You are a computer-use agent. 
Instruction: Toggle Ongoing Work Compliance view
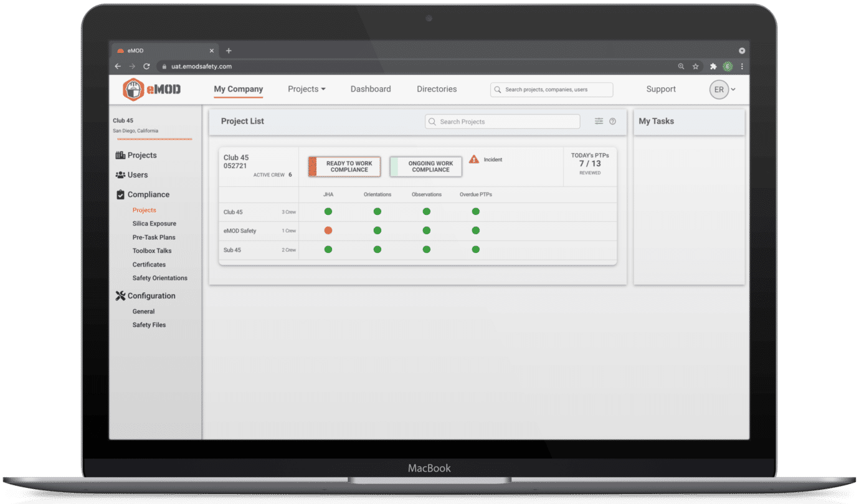coord(426,166)
